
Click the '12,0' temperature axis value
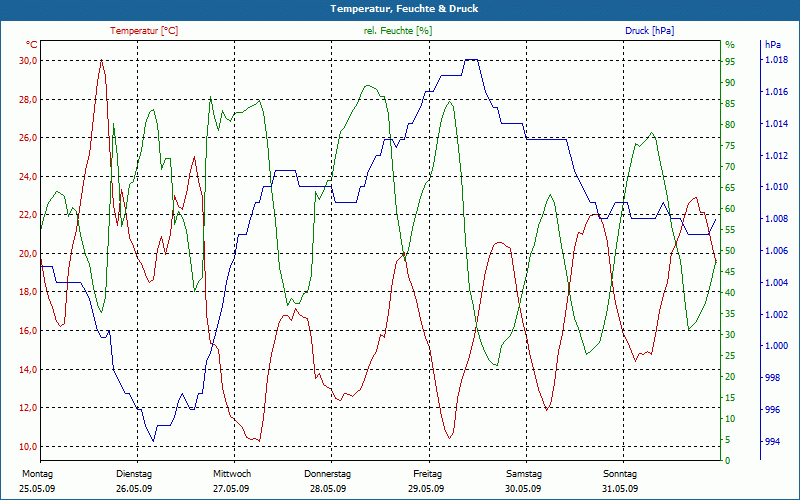(x=28, y=408)
